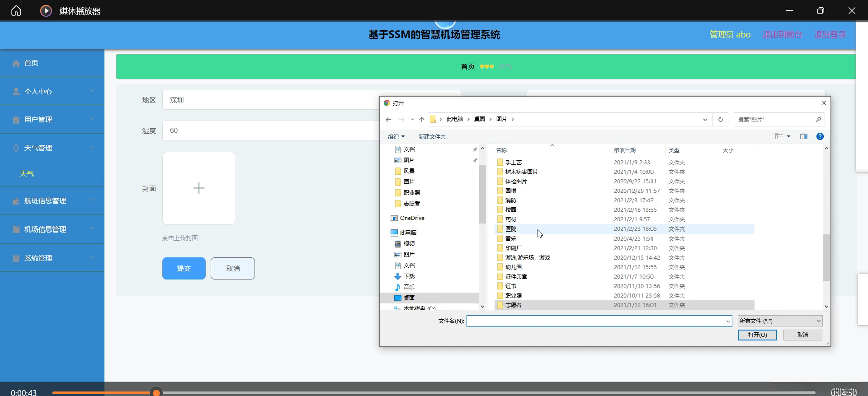Click the 文件名 input field

click(599, 321)
